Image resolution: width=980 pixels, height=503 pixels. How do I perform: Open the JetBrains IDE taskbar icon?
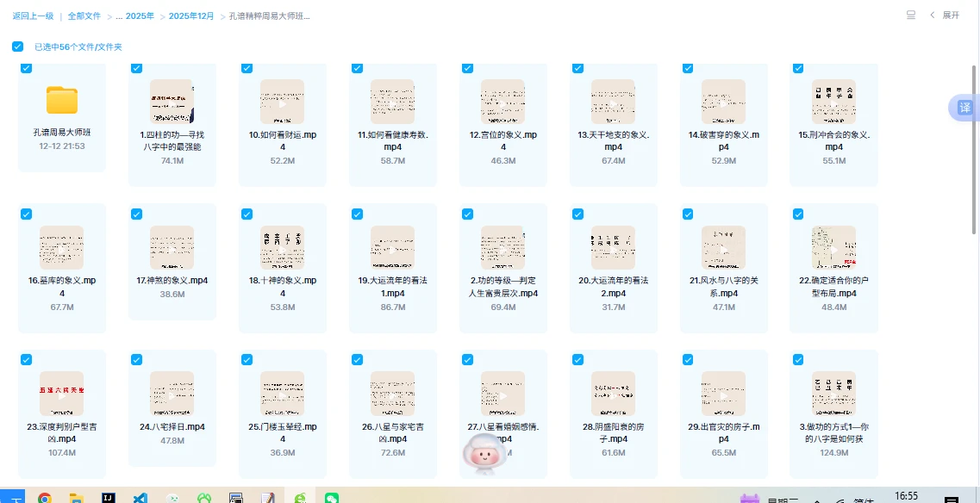pos(109,498)
